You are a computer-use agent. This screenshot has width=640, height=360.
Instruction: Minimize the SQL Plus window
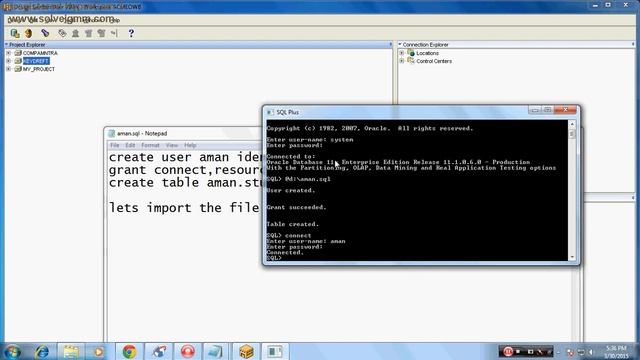click(x=535, y=110)
